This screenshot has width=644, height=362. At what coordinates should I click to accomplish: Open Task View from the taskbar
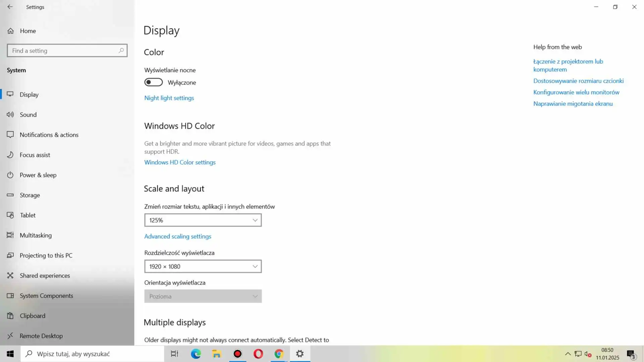[174, 354]
